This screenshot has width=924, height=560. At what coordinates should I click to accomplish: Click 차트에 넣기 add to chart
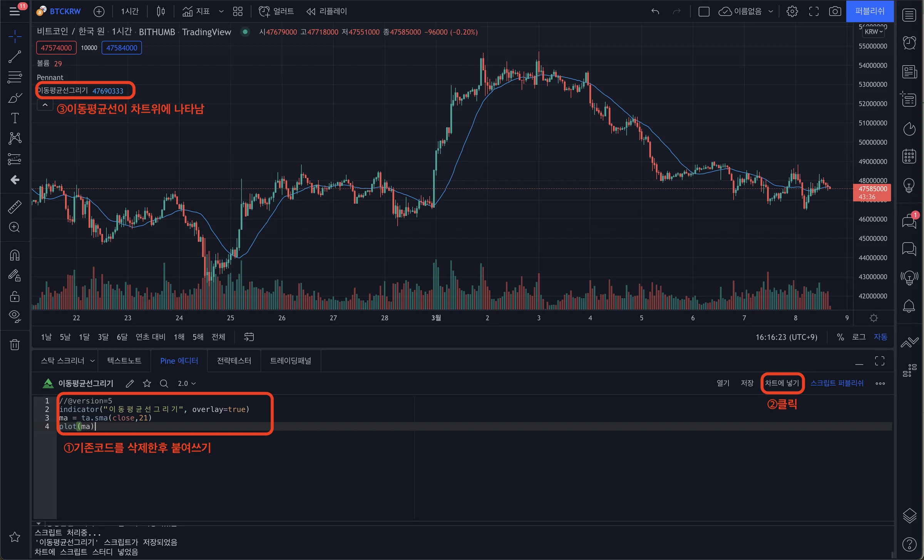782,383
